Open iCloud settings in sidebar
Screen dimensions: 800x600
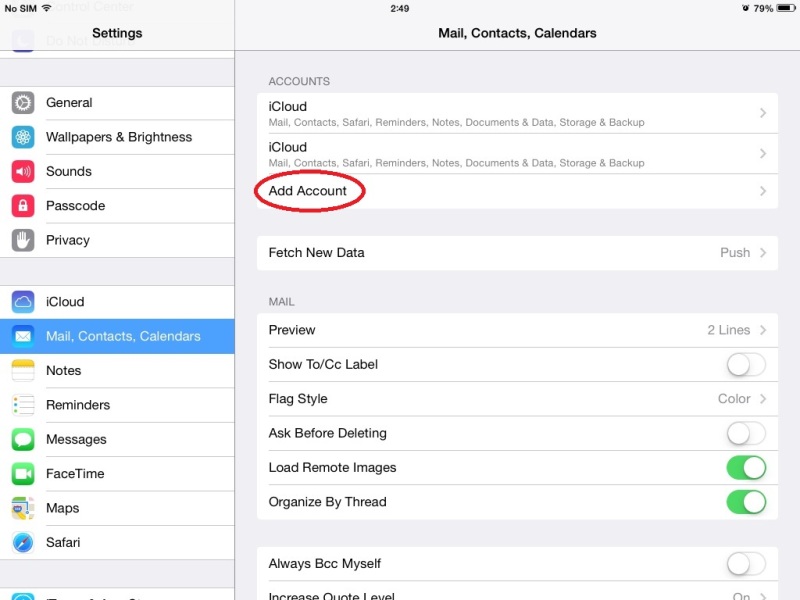coord(117,302)
